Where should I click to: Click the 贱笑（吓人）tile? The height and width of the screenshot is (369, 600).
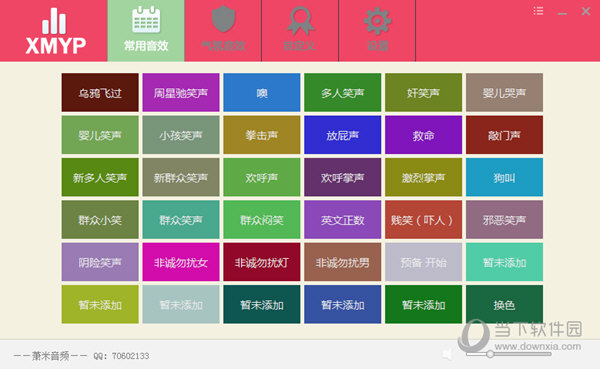[x=424, y=220]
